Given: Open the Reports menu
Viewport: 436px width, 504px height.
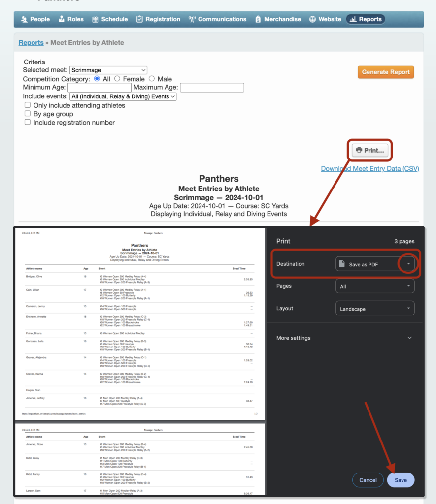Looking at the screenshot, I should point(366,19).
